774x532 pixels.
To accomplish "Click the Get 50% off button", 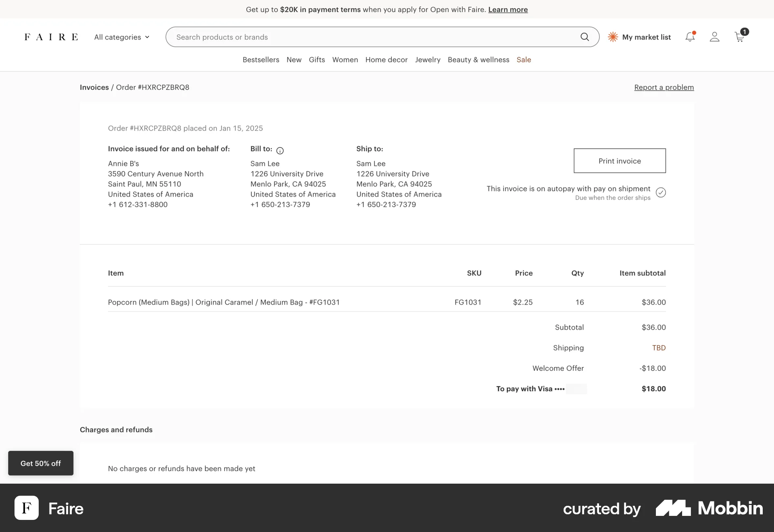I will coord(40,463).
